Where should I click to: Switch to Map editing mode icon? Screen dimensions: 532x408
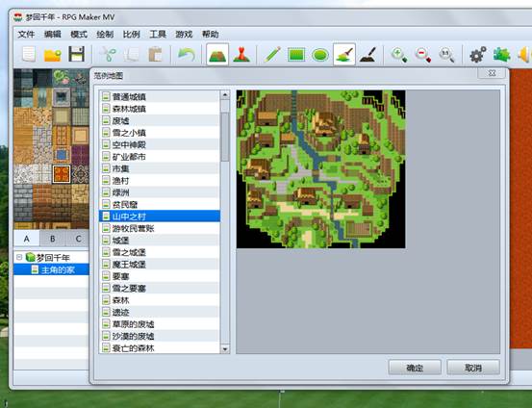[x=217, y=54]
